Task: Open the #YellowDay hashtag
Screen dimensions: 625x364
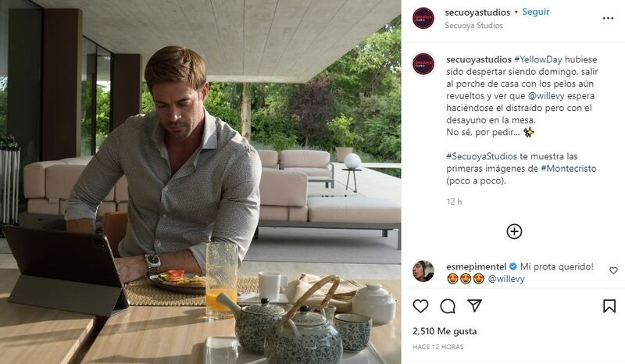Action: pyautogui.click(x=538, y=59)
